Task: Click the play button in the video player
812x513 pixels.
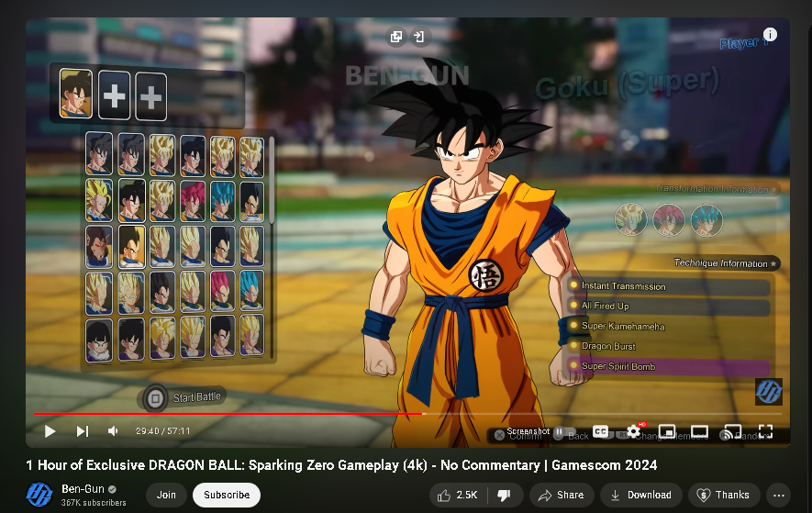Action: (x=50, y=431)
